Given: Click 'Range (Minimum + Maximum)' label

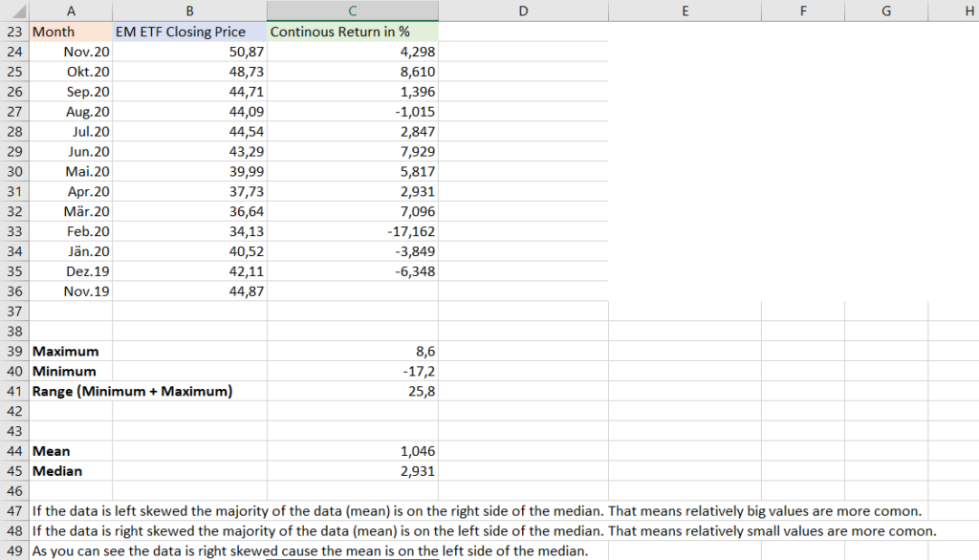Looking at the screenshot, I should tap(132, 392).
